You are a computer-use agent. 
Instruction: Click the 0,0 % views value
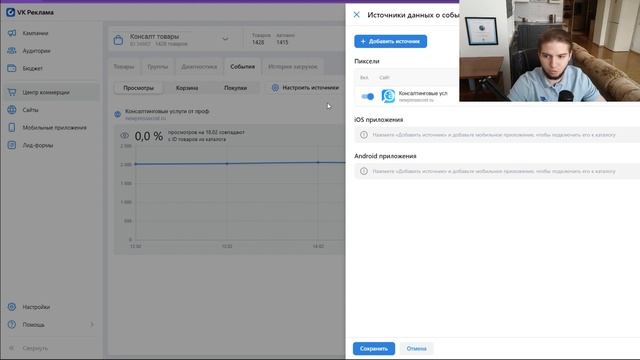coord(149,136)
